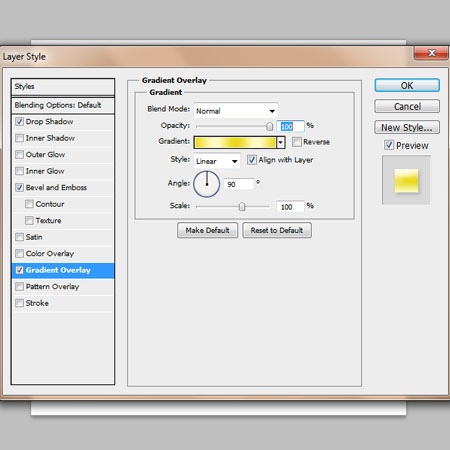
Task: Click the Scale slider handle
Action: [242, 207]
